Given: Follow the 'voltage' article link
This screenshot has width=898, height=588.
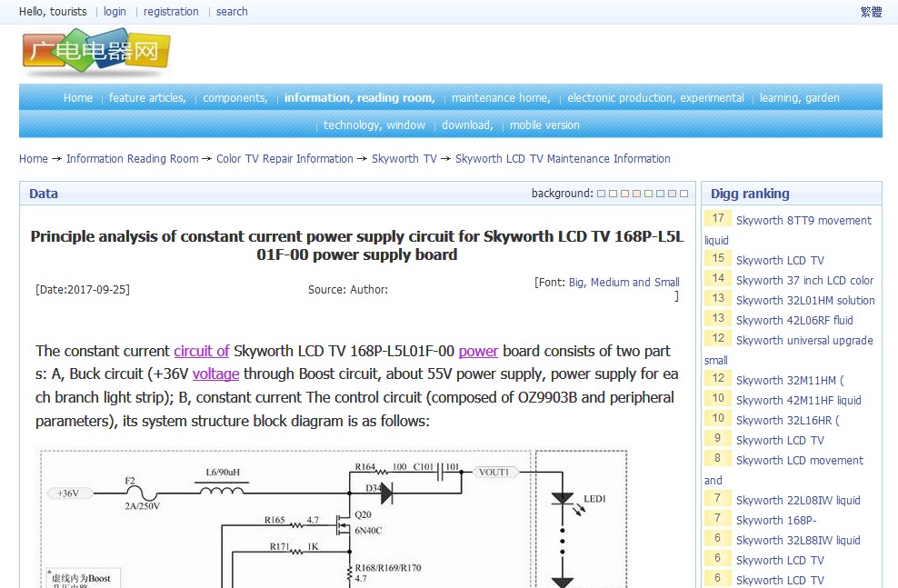Looking at the screenshot, I should point(216,374).
